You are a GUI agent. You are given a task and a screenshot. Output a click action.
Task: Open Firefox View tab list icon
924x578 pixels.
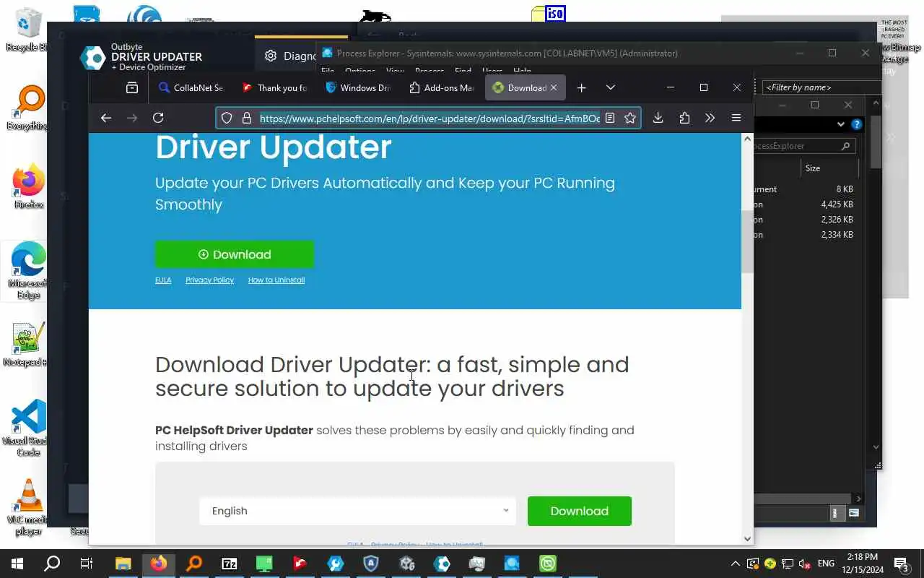tap(132, 87)
